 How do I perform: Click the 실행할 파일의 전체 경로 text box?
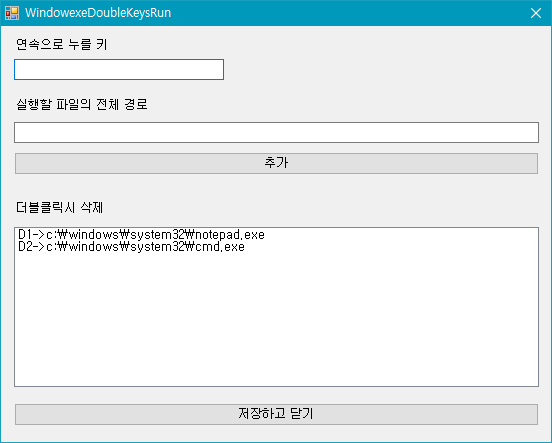[x=276, y=132]
